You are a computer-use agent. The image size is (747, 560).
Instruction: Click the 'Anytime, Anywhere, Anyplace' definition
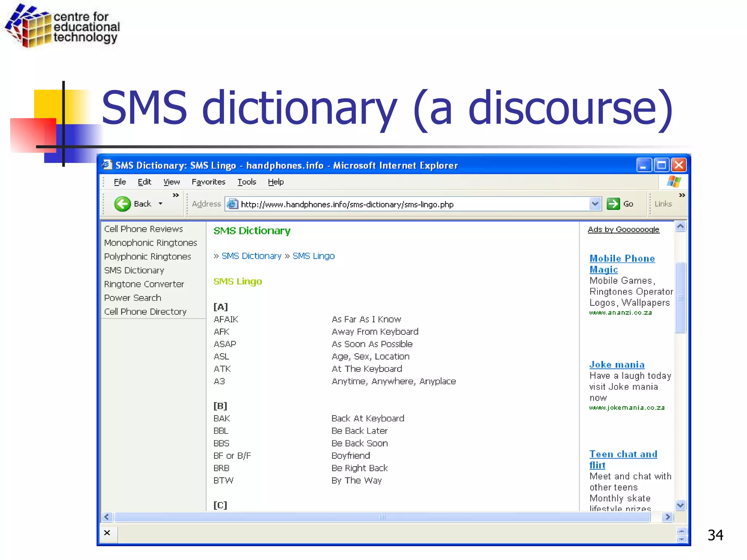click(394, 381)
